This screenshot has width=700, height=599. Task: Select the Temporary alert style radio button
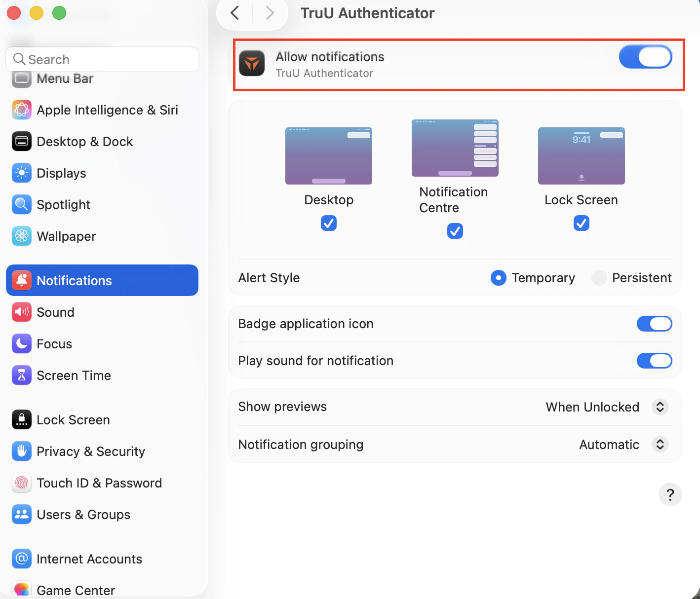(499, 278)
